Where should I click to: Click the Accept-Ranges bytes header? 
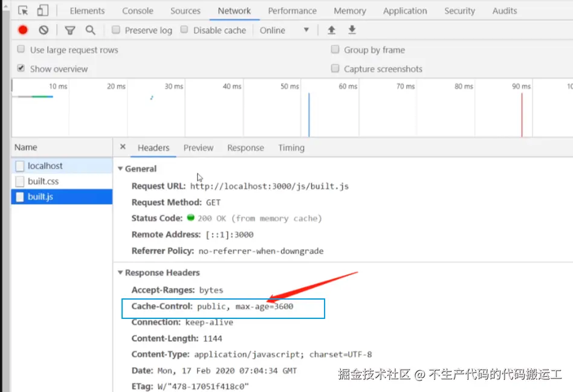tap(177, 290)
